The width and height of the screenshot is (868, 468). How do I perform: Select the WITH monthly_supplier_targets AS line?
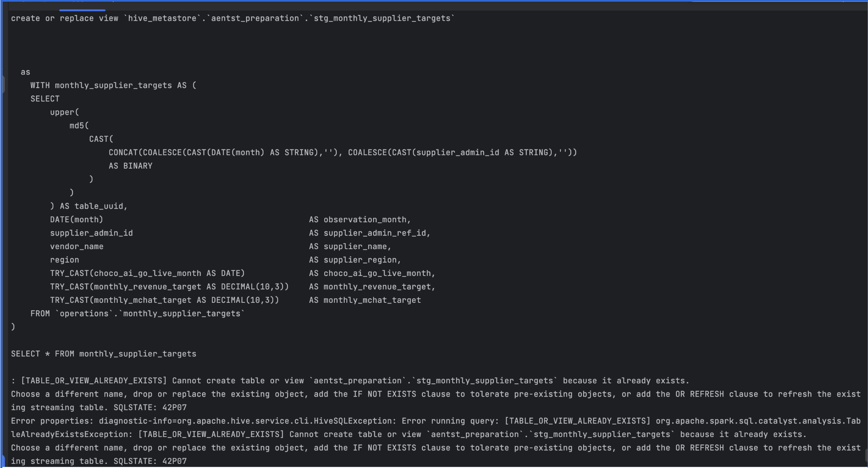(x=112, y=85)
